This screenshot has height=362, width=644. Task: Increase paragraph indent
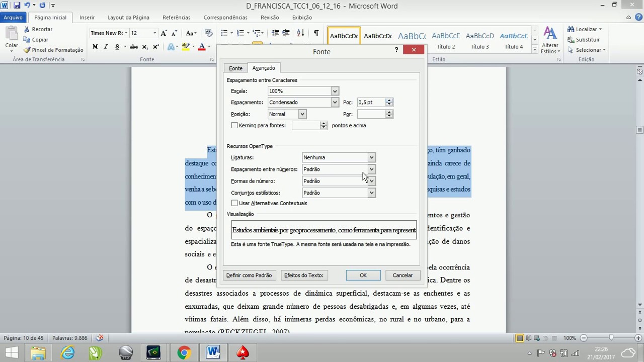coord(286,33)
